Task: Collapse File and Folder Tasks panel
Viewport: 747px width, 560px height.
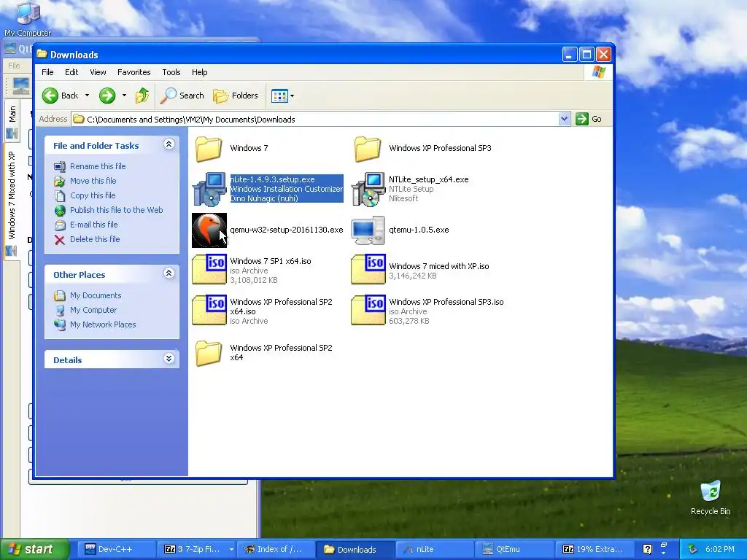Action: (x=169, y=144)
